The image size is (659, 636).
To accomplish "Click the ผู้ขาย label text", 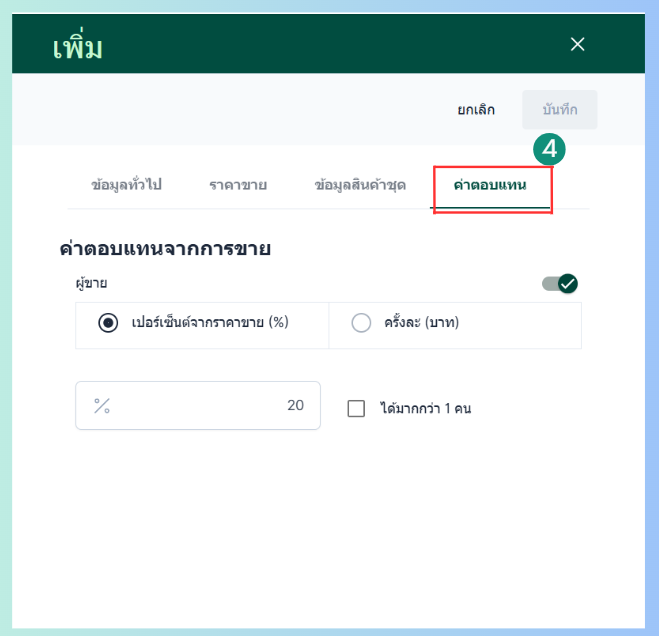I will 91,283.
